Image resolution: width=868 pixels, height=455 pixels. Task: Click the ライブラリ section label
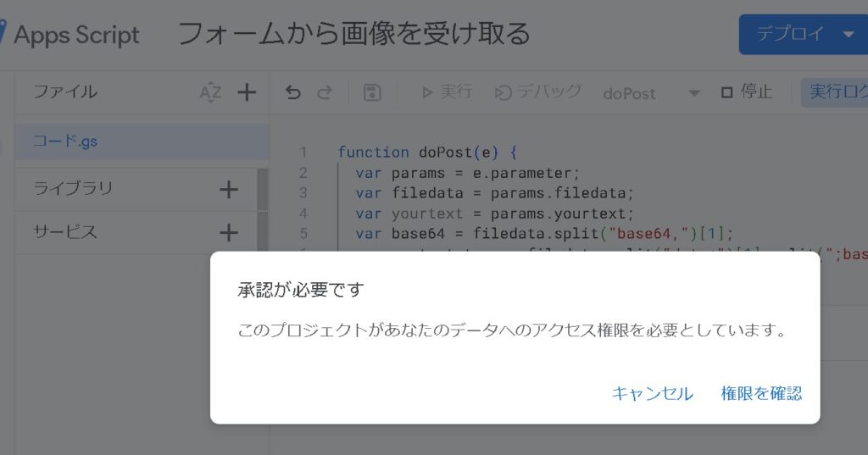coord(73,188)
